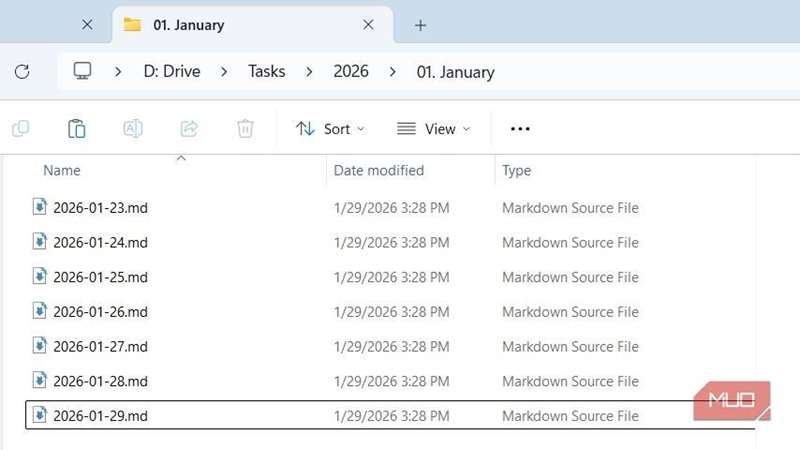Screen dimensions: 800x450
Task: Open a new tab with plus button
Action: (x=420, y=25)
